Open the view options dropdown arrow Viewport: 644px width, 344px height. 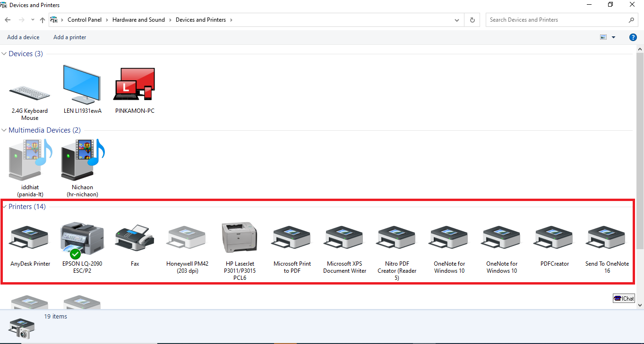[613, 37]
